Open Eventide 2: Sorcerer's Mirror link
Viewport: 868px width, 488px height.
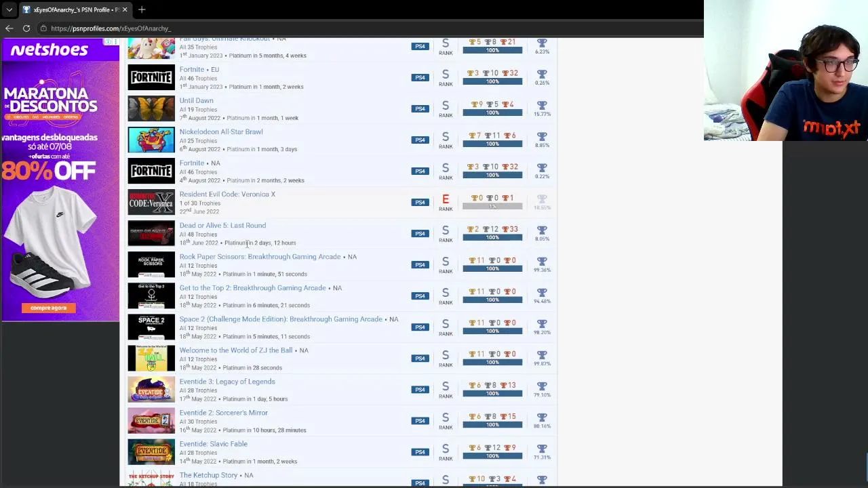pos(223,412)
